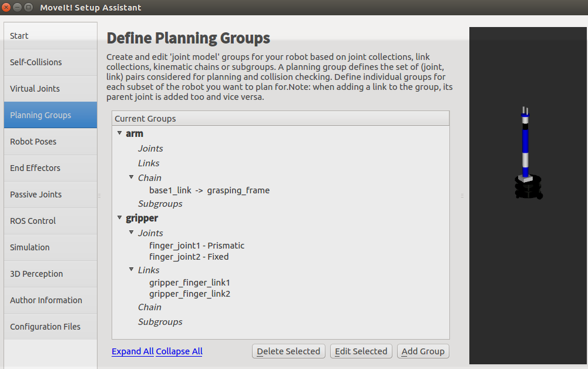This screenshot has width=588, height=369.
Task: Click splitter handle beside 3D viewer
Action: [x=462, y=196]
